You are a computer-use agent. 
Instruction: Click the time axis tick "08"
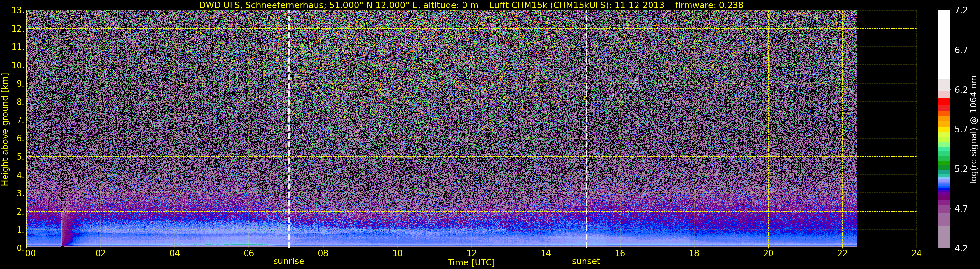[323, 254]
